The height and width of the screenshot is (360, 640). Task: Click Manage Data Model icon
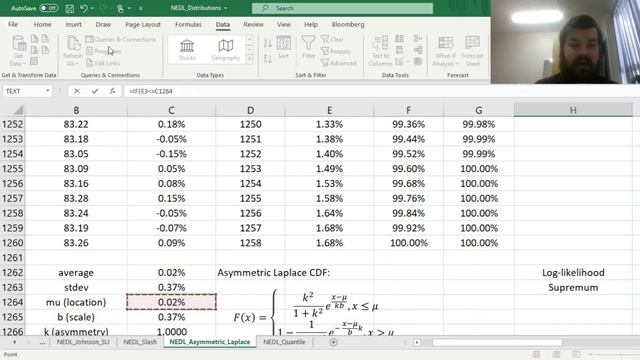click(x=418, y=62)
